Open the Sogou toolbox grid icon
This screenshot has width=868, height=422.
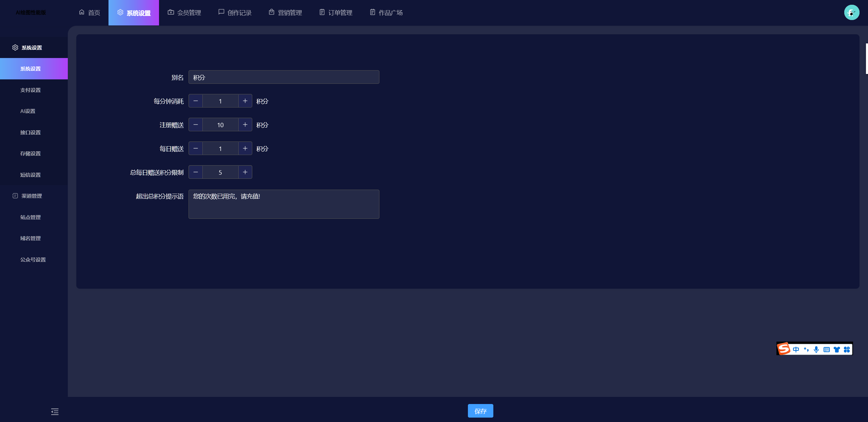pyautogui.click(x=847, y=349)
